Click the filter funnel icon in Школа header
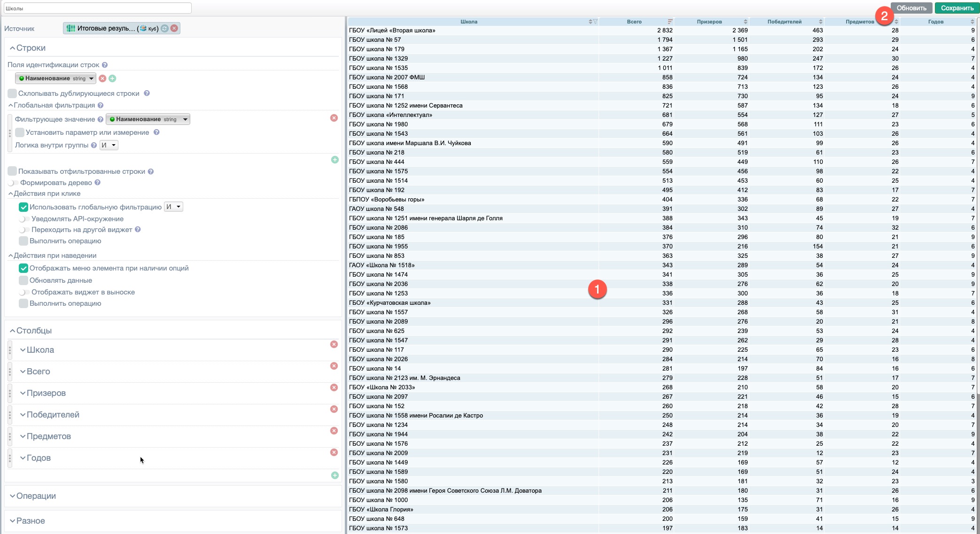 (x=595, y=22)
